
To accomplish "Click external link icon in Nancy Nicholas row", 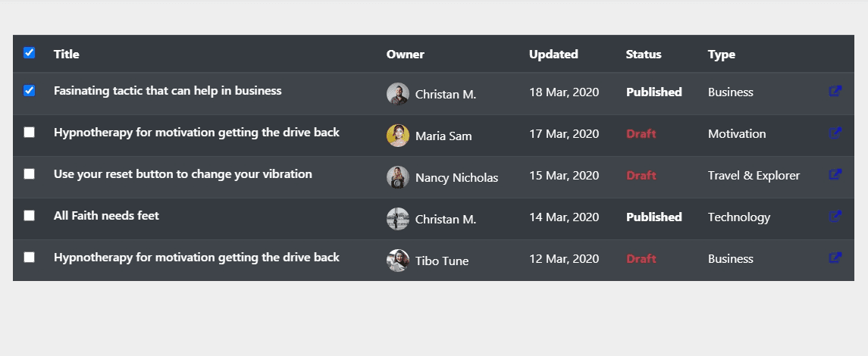I will coord(835,174).
